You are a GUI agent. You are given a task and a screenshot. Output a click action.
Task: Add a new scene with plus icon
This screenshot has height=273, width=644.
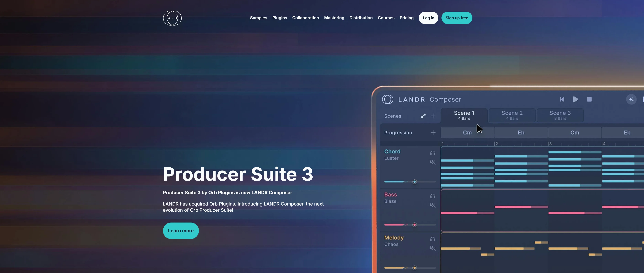coord(433,116)
